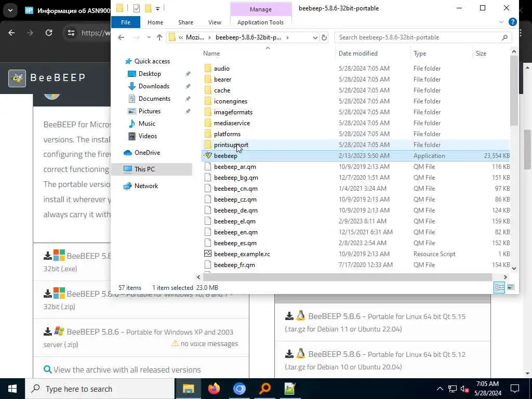This screenshot has height=399, width=532.
Task: Click the browser back arrow
Action: [11, 33]
